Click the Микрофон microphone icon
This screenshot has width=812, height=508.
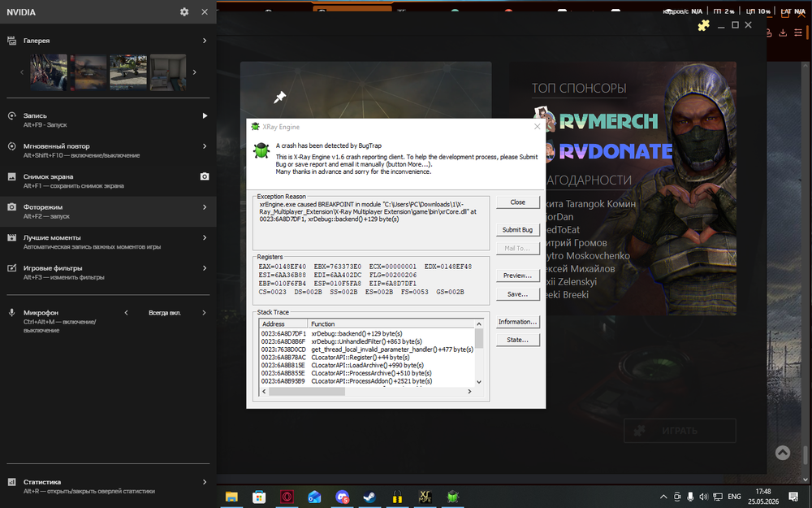11,313
